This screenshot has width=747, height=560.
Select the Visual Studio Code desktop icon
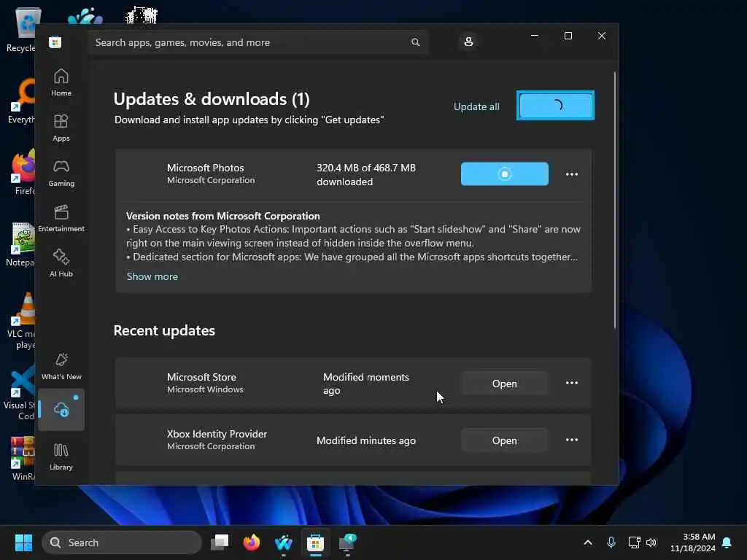tap(19, 392)
